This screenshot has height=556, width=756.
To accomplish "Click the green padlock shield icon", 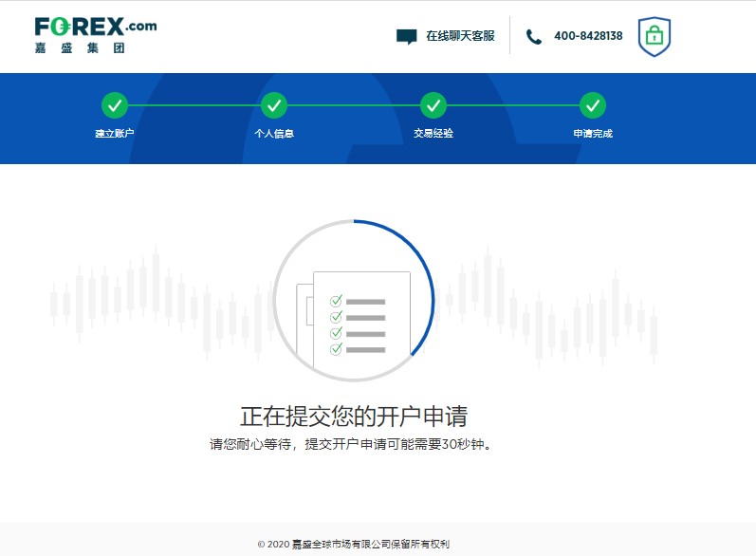I will 654,37.
